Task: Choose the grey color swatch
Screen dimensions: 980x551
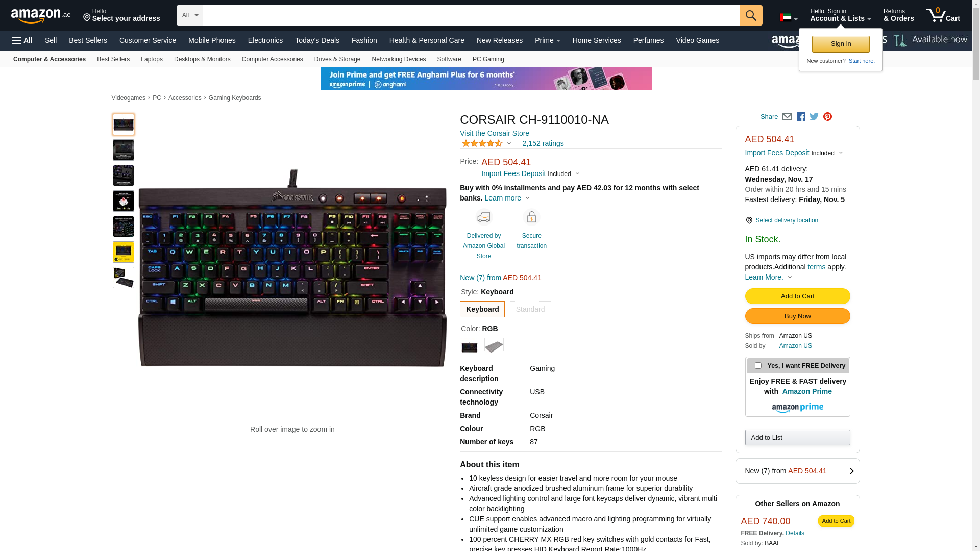Action: click(x=494, y=347)
